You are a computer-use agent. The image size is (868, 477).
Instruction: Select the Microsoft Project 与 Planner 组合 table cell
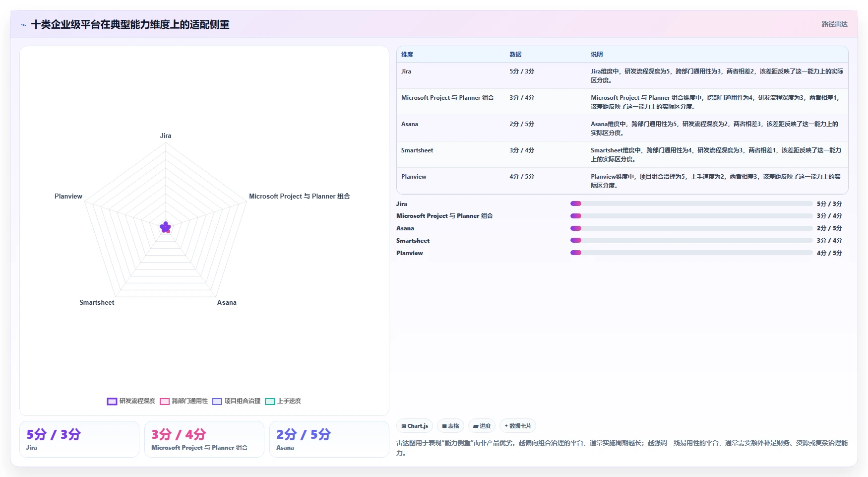(447, 98)
